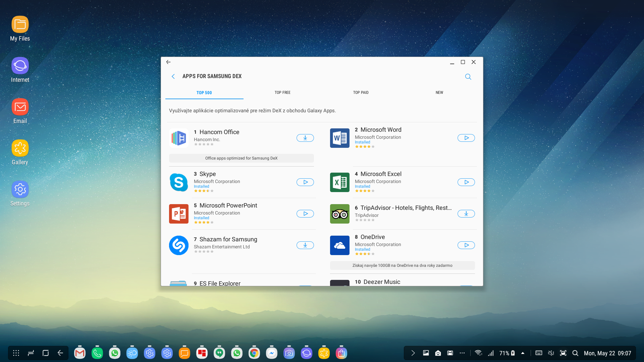Image resolution: width=644 pixels, height=362 pixels.
Task: Launch Microsoft Word with play button
Action: 466,138
